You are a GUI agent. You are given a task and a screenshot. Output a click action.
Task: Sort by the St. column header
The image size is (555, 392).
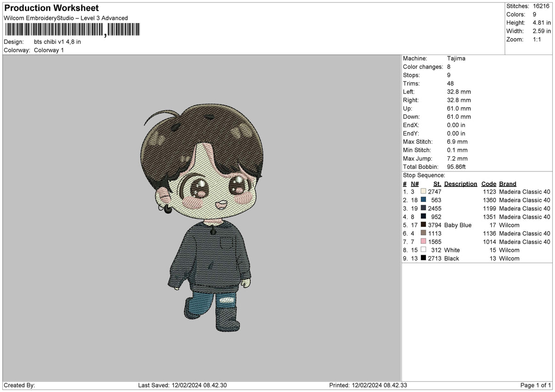(437, 184)
